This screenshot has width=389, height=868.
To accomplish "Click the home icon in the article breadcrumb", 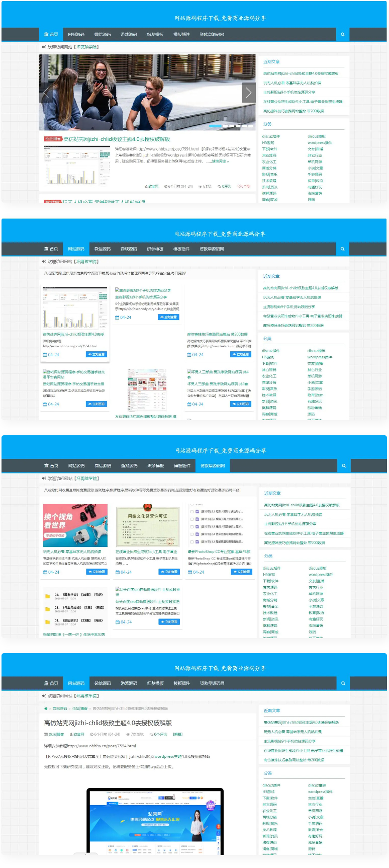I will pos(46,708).
